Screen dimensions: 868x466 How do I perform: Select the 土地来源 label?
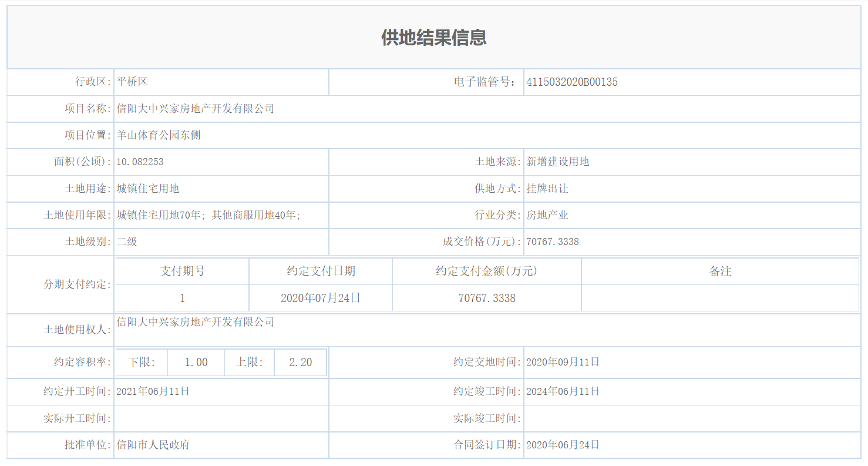[498, 162]
